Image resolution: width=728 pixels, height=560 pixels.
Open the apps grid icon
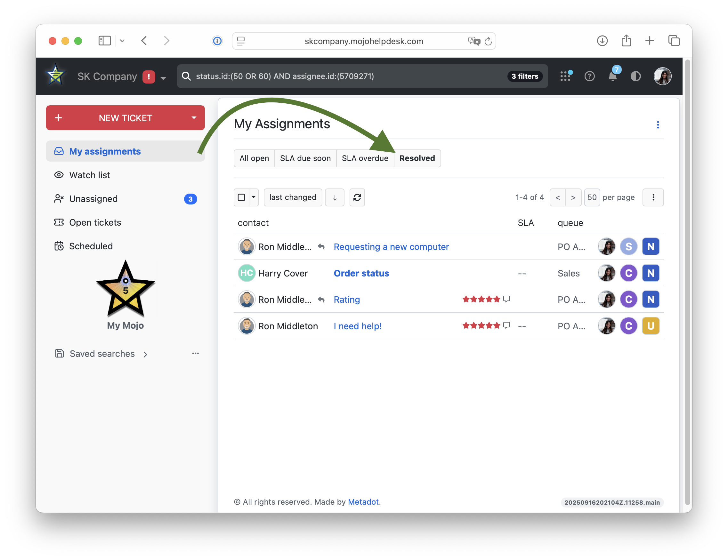point(565,76)
